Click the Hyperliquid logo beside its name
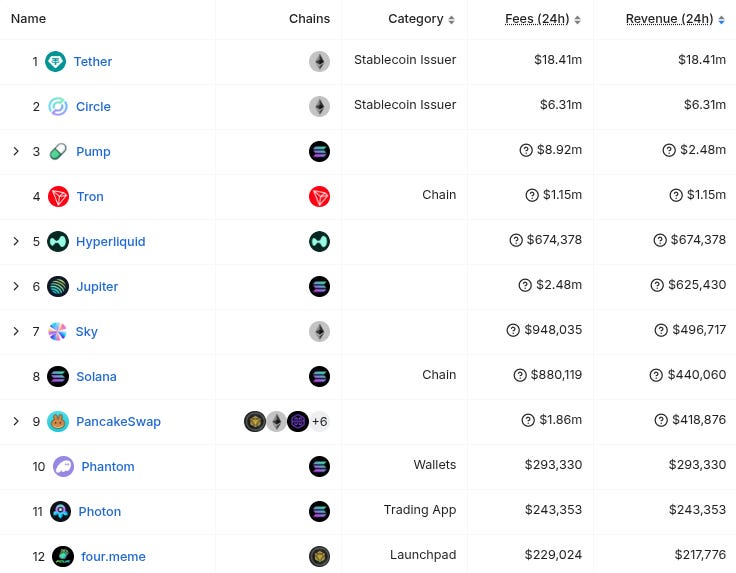 click(58, 242)
